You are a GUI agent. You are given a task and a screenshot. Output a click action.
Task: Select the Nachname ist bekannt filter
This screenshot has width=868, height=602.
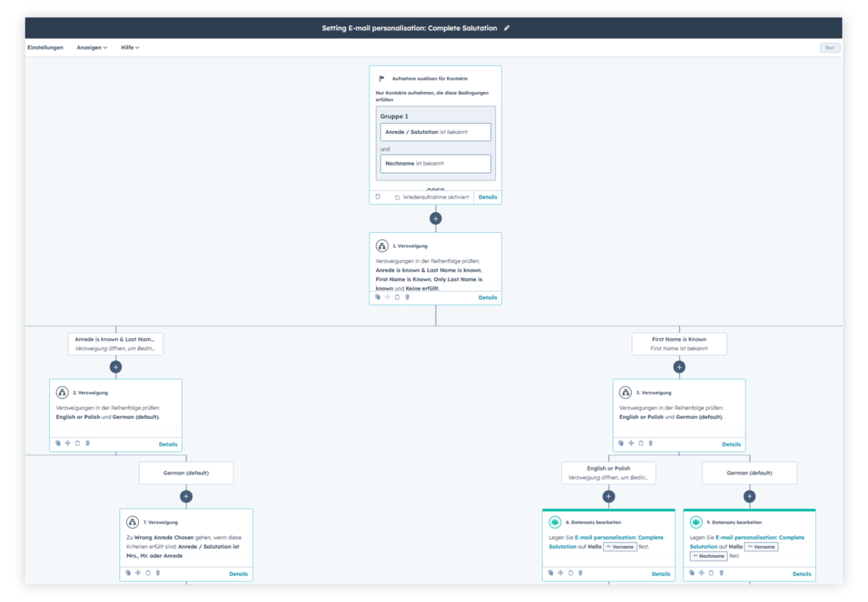(435, 164)
